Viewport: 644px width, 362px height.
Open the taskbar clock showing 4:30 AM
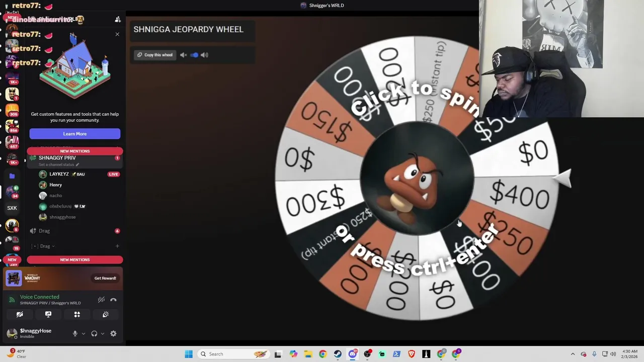(630, 354)
